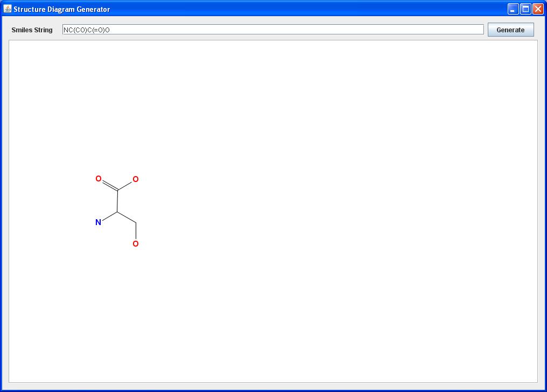The height and width of the screenshot is (392, 547).
Task: Click the Smiles String label
Action: point(32,30)
